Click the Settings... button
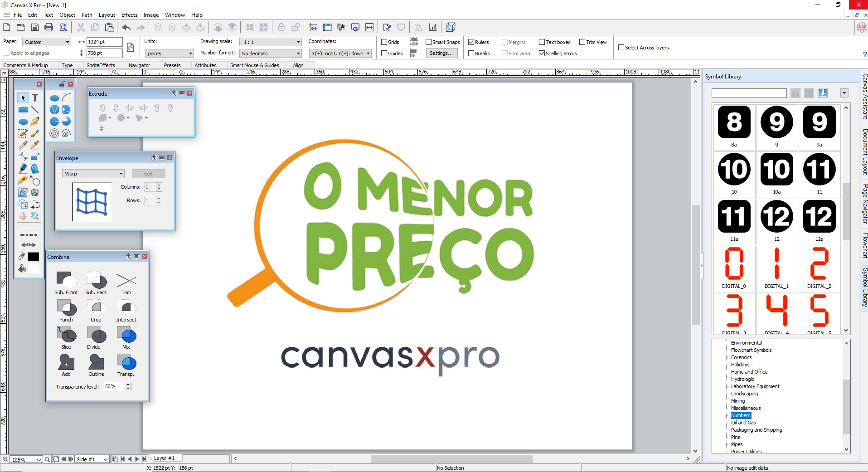 441,53
